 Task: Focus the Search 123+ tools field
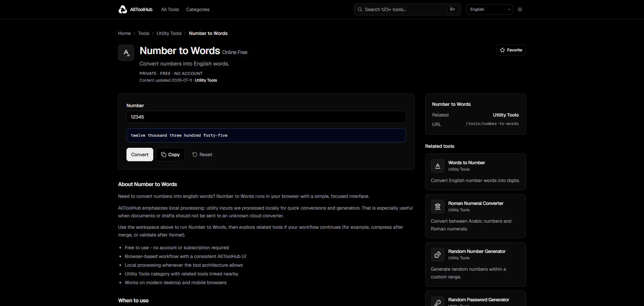tap(408, 9)
